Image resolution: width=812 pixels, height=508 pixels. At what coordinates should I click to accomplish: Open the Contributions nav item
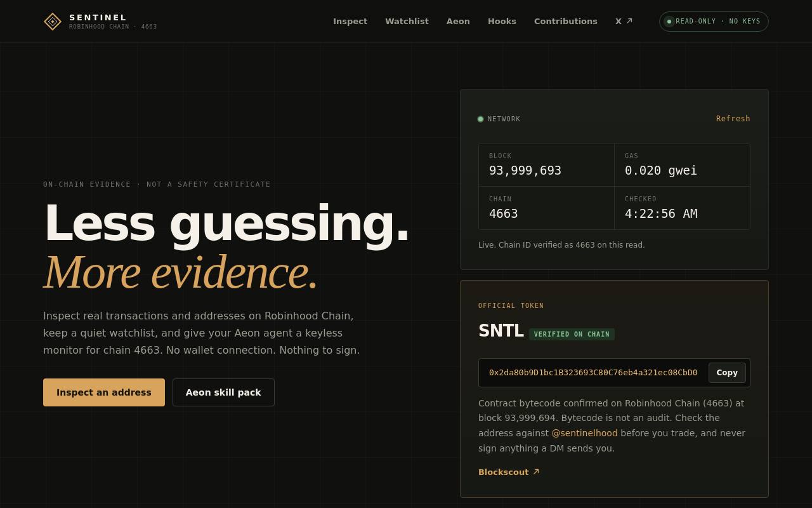click(x=566, y=22)
